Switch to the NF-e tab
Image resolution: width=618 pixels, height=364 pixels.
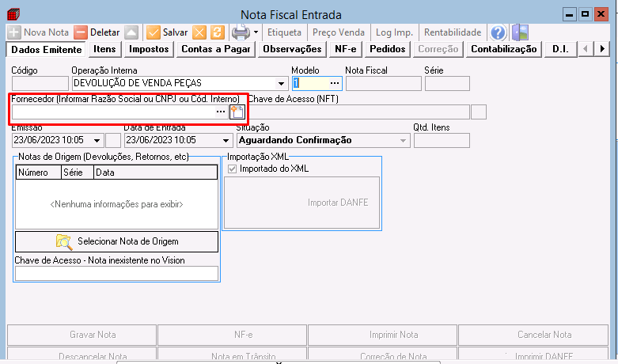click(345, 49)
